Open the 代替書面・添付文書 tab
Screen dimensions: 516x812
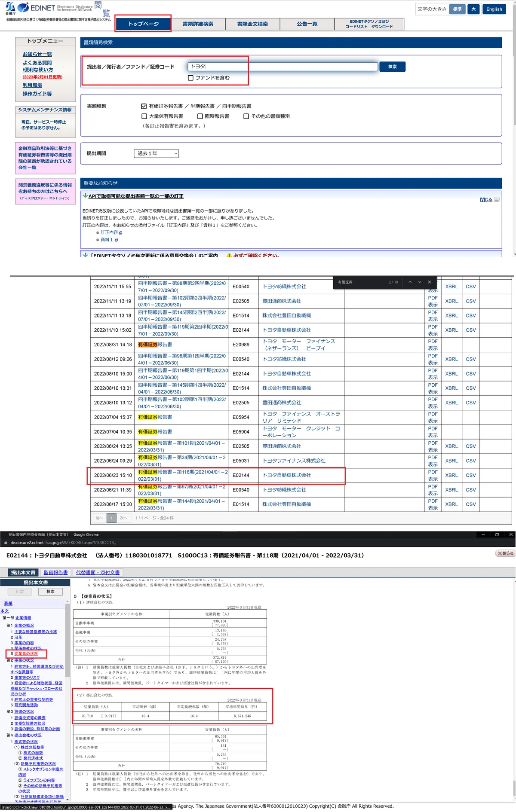[x=98, y=572]
